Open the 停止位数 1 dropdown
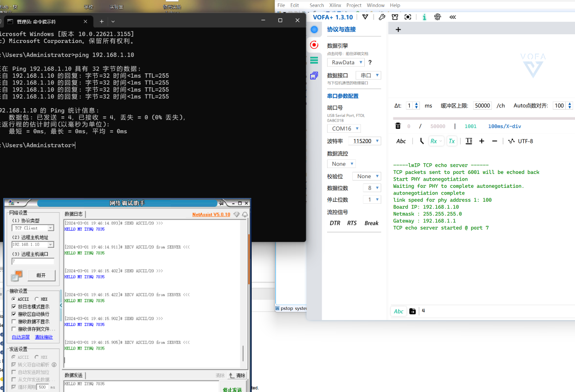 [372, 200]
